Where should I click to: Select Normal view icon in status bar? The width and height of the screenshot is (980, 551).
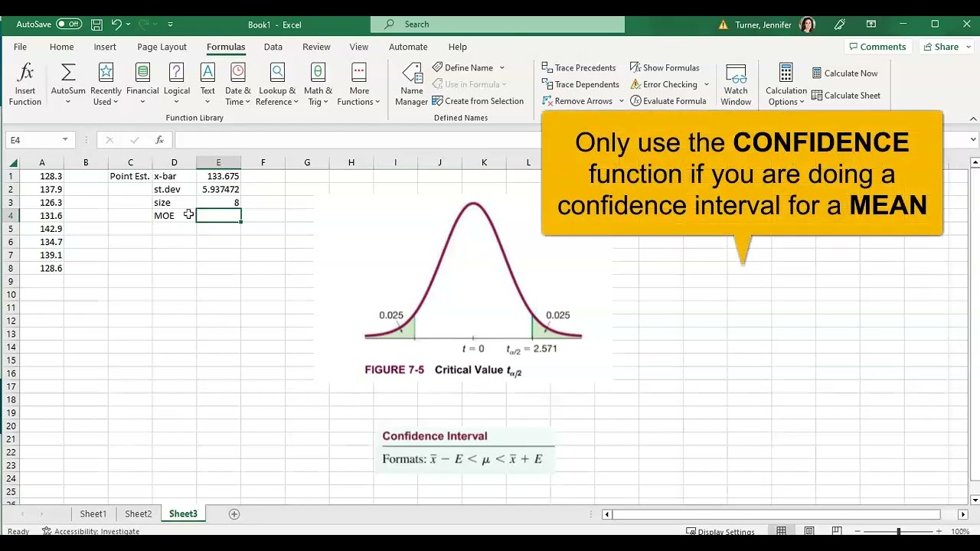[782, 531]
